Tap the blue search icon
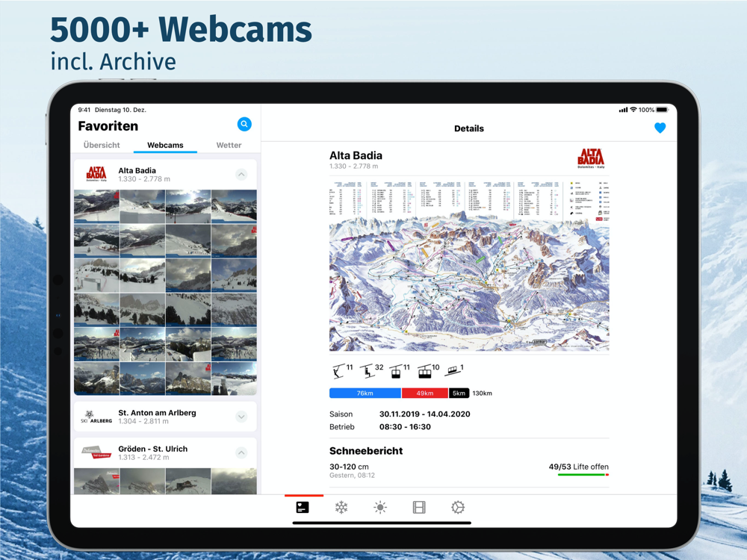 [244, 124]
